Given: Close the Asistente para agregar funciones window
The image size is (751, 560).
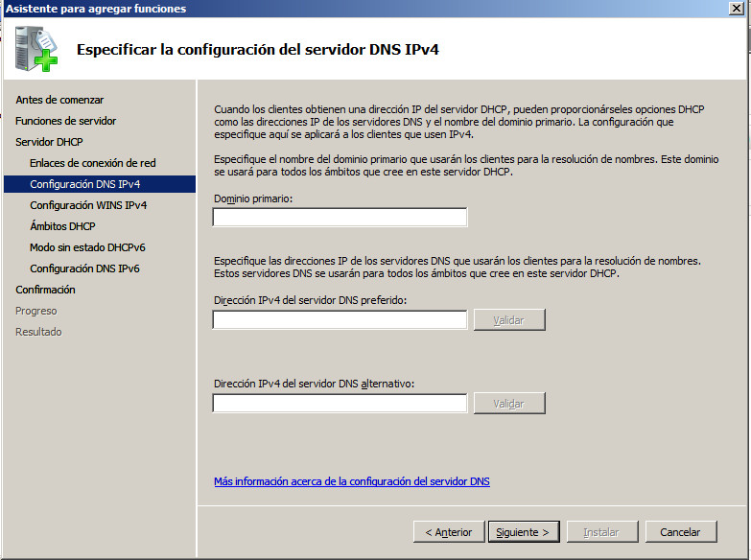Looking at the screenshot, I should pos(739,9).
